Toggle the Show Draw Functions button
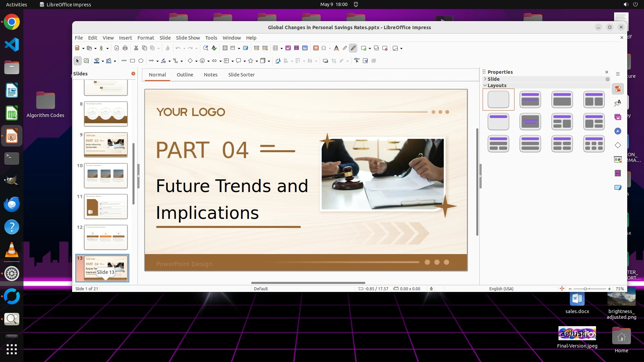 353,48
